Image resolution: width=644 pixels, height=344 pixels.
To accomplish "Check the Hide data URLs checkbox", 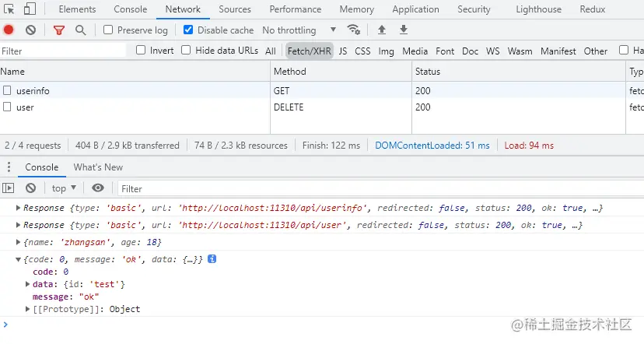I will [x=186, y=51].
